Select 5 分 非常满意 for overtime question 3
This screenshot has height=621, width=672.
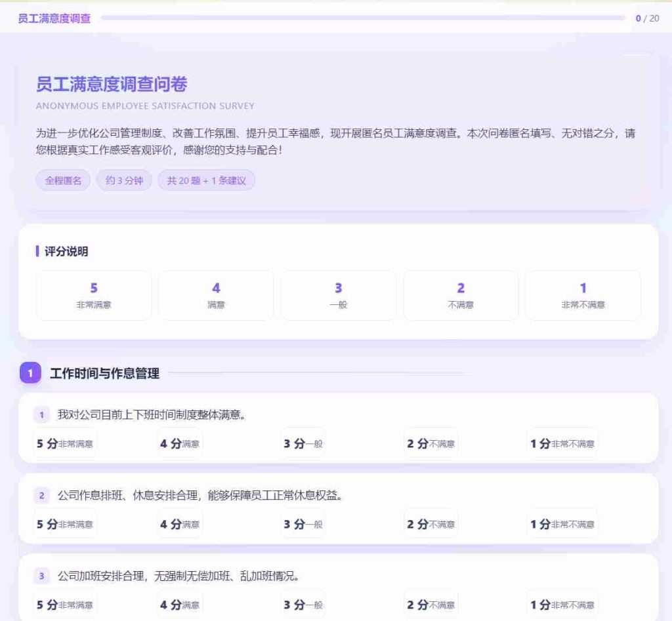pyautogui.click(x=65, y=605)
